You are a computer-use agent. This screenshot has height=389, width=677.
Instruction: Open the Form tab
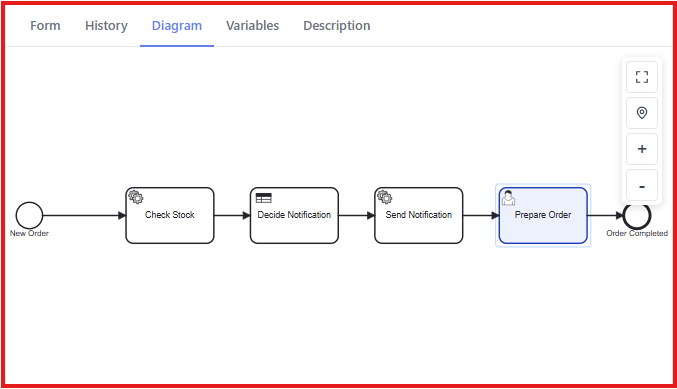tap(45, 26)
